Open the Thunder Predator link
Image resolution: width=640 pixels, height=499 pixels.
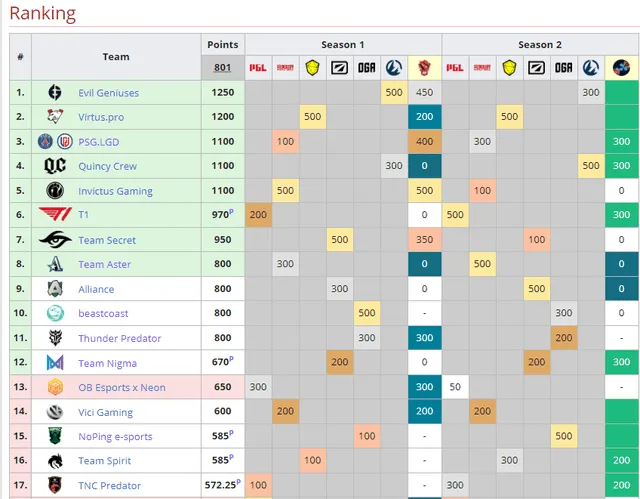tap(120, 338)
